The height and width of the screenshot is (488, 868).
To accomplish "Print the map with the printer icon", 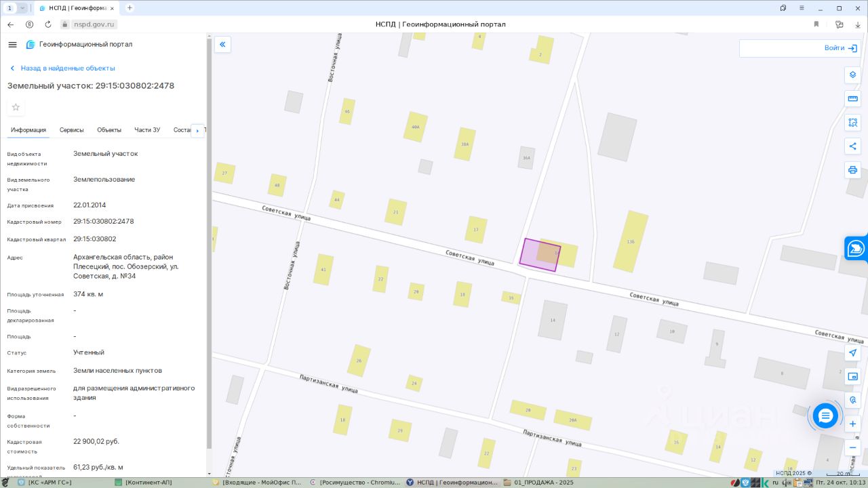I will [852, 170].
